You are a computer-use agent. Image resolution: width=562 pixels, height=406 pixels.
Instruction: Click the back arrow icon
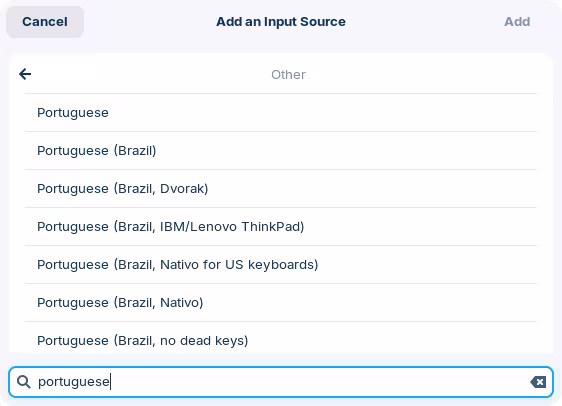pos(25,74)
